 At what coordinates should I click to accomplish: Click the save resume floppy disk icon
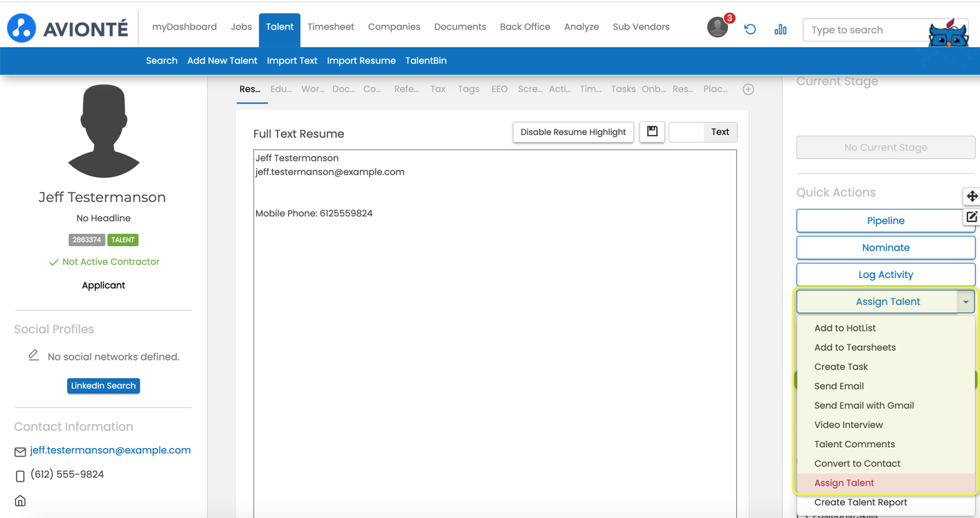652,131
